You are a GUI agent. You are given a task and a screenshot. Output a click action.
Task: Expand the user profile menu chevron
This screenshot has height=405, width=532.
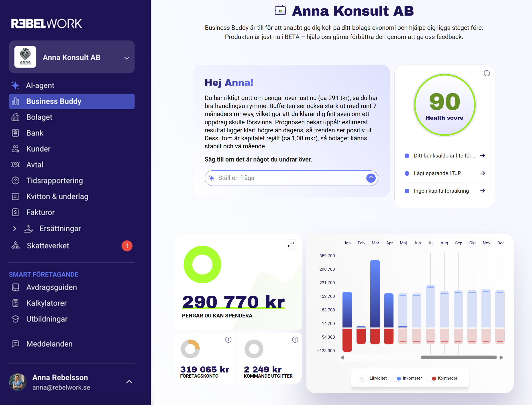[x=129, y=382]
